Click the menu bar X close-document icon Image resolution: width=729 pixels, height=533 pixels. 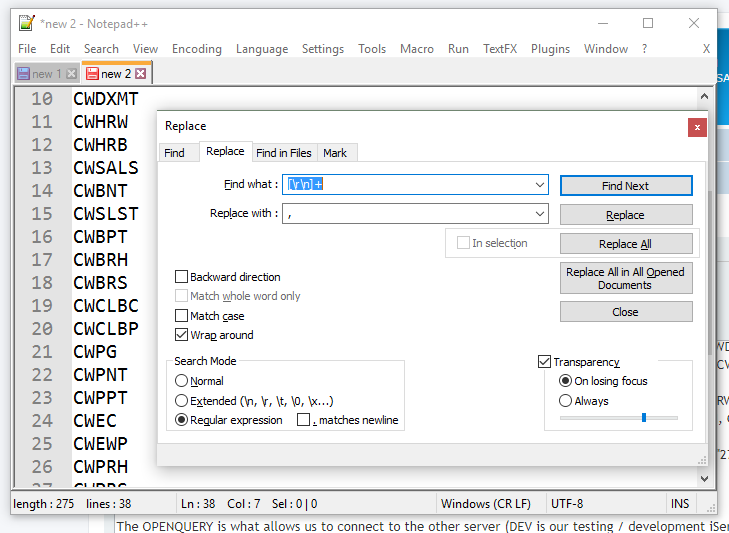tap(706, 49)
